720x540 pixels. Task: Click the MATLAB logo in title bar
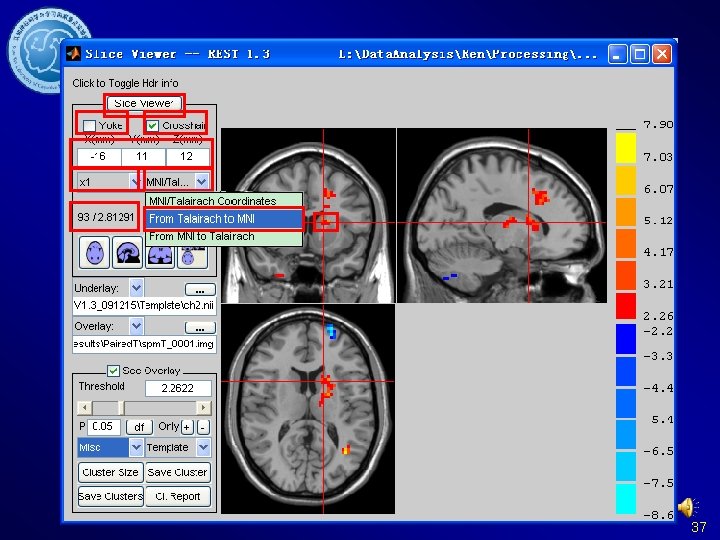click(x=73, y=54)
